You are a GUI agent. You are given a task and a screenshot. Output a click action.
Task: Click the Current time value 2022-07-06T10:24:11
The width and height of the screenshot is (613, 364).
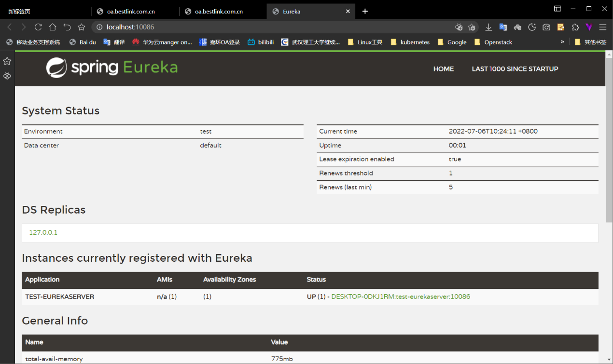(493, 131)
